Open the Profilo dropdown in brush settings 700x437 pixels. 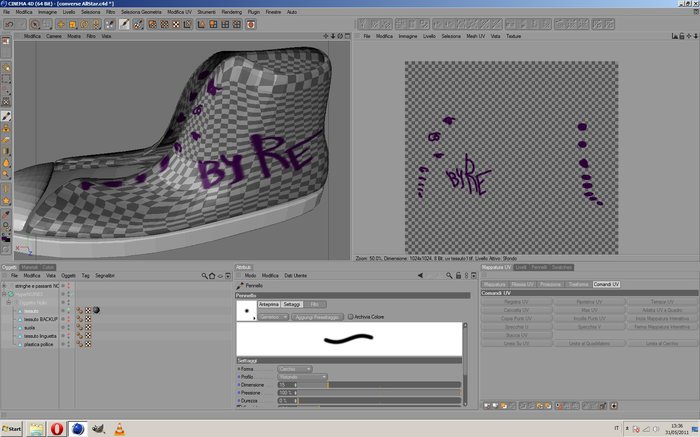tap(302, 377)
